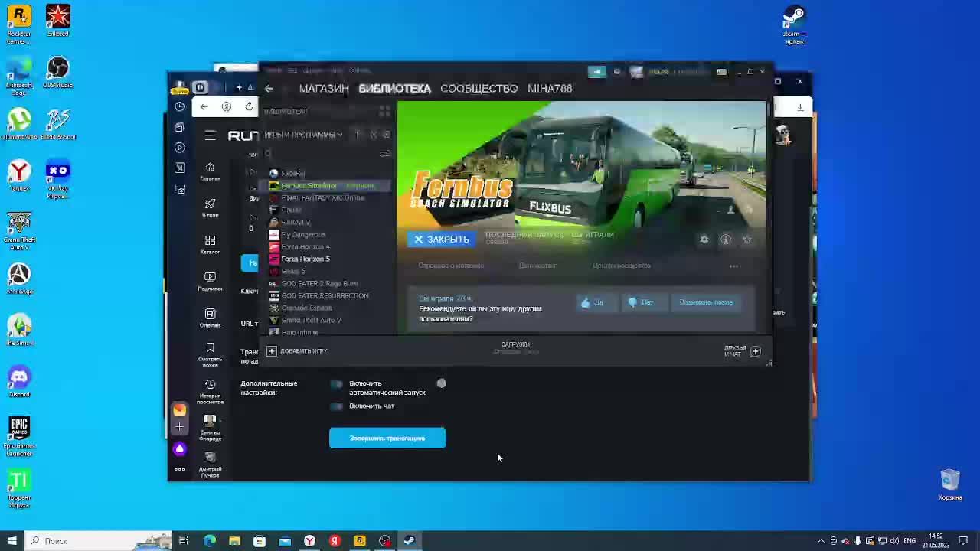Open the СООБЩЕСТВО tab in Steam
The height and width of the screenshot is (551, 980).
(x=479, y=88)
